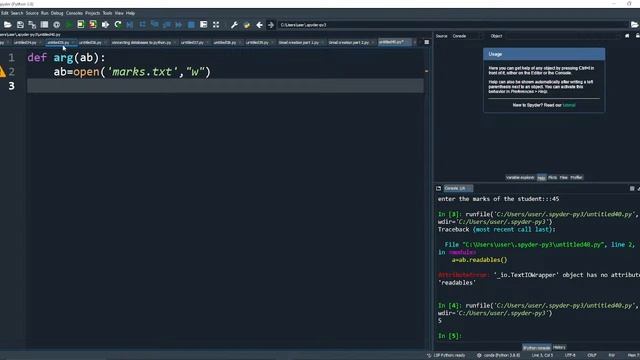
Task: Switch to the Files pane tab
Action: click(x=564, y=178)
